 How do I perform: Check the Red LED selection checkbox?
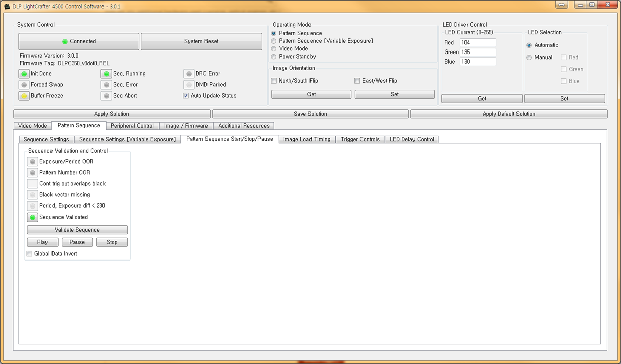coord(564,57)
